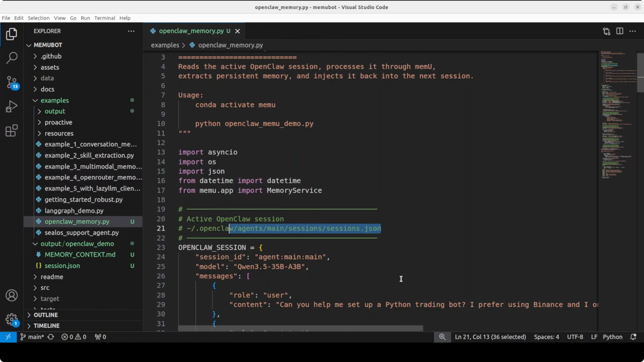Split the editor using the split icon
The width and height of the screenshot is (644, 362).
(x=620, y=31)
